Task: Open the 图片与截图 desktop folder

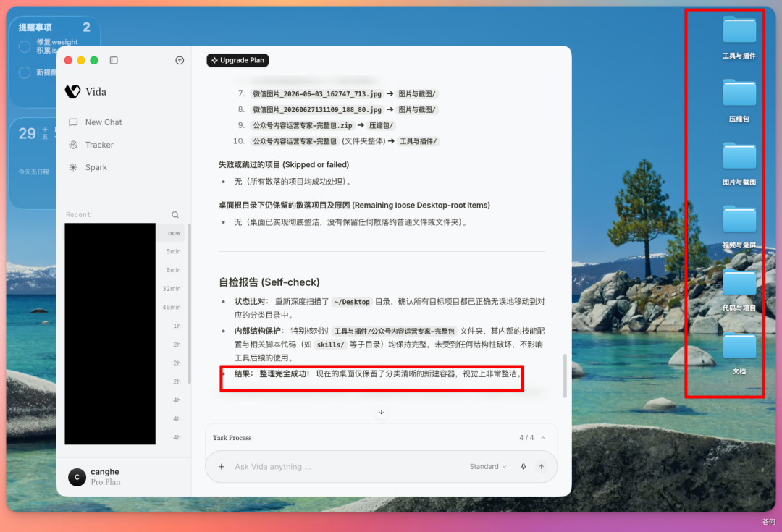Action: [x=739, y=164]
